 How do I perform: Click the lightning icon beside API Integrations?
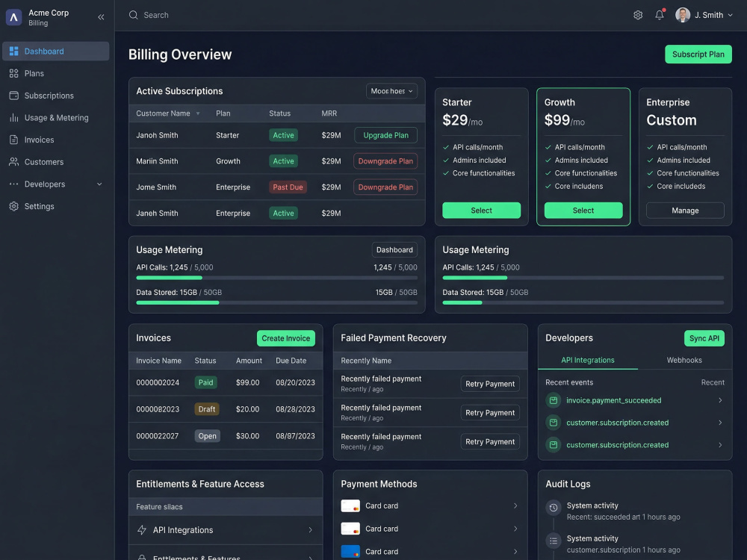click(142, 530)
